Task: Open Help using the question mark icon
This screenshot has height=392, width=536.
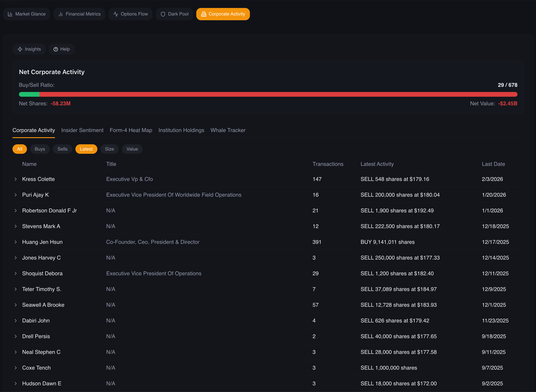Action: pos(56,49)
